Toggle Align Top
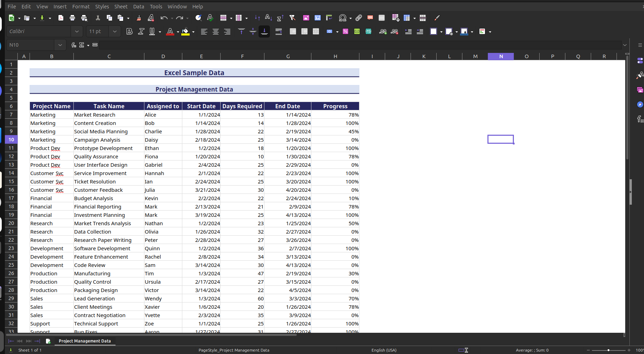The height and width of the screenshot is (354, 644). point(241,31)
